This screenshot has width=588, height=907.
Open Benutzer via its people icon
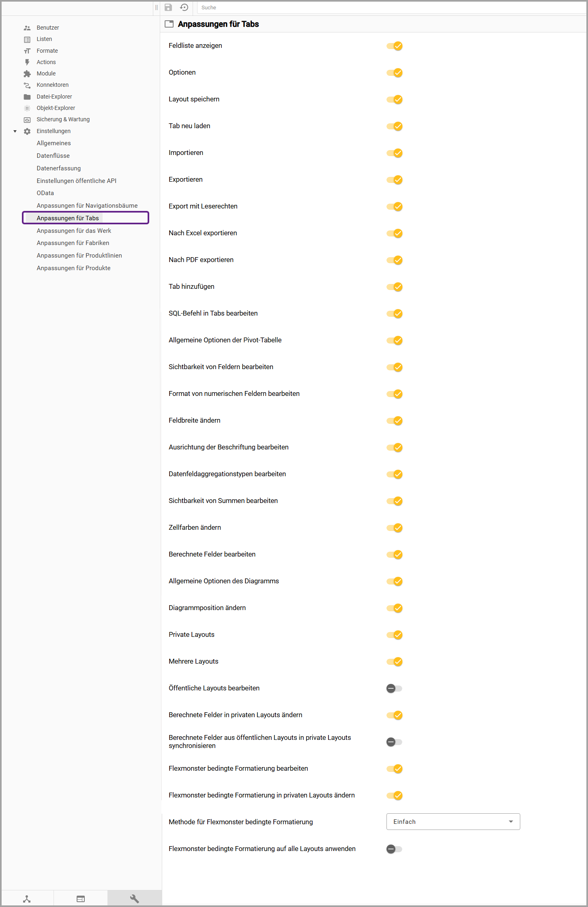coord(27,28)
